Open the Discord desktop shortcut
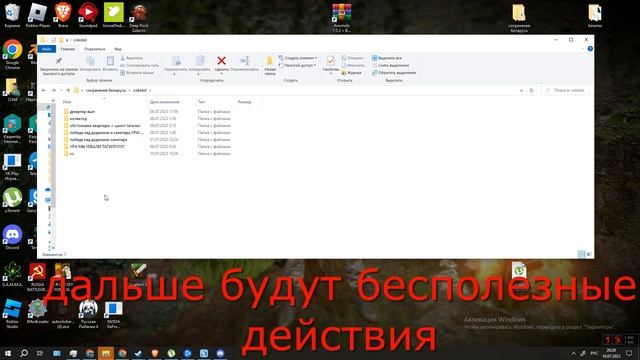Screen dimensions: 640x360 (x=12, y=237)
